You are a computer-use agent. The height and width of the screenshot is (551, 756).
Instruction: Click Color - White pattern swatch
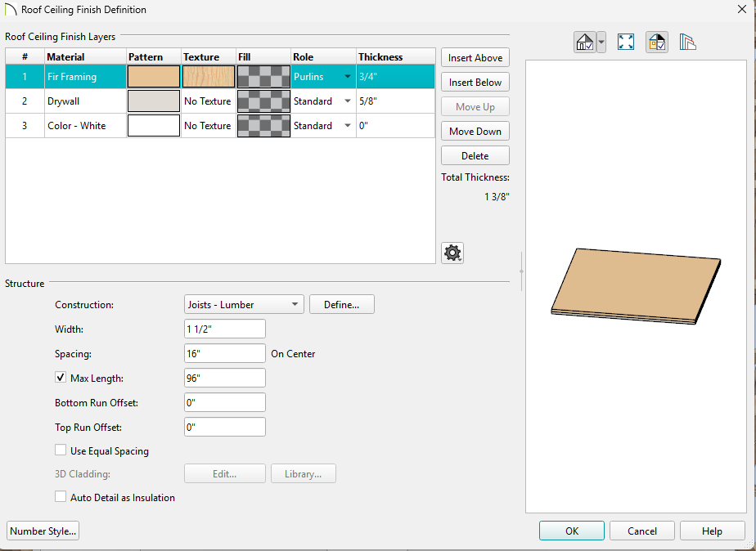click(154, 126)
